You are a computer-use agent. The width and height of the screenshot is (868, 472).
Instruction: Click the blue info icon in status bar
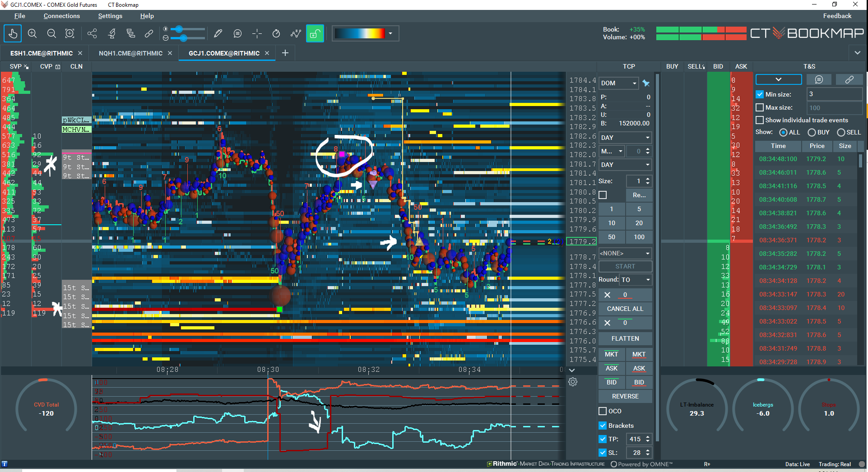tap(5, 464)
